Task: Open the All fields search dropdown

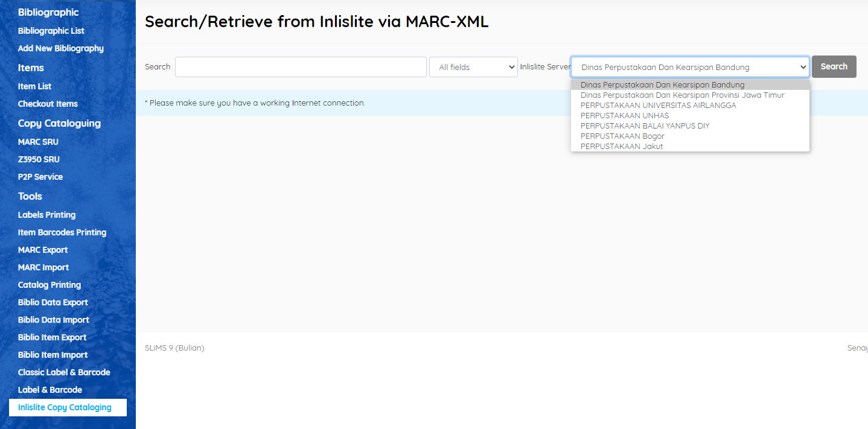Action: click(473, 66)
